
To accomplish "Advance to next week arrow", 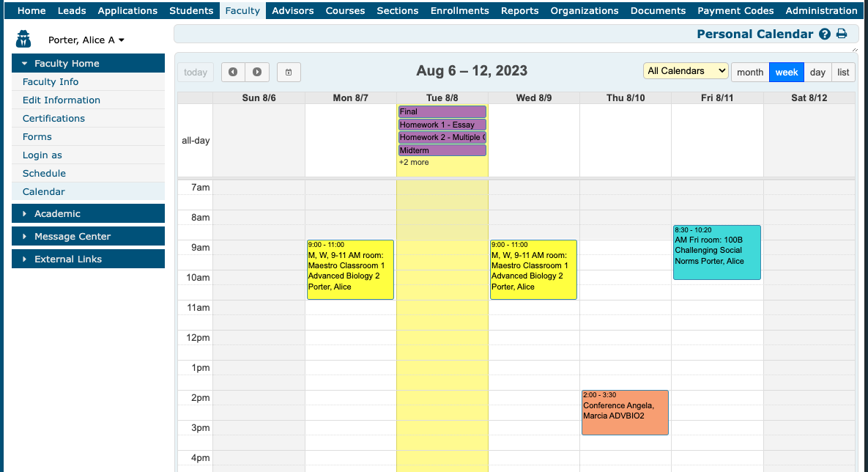I will pyautogui.click(x=257, y=72).
